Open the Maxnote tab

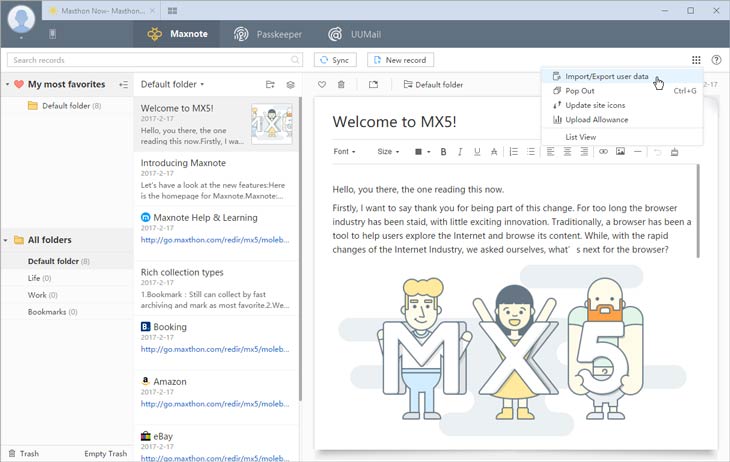(177, 34)
